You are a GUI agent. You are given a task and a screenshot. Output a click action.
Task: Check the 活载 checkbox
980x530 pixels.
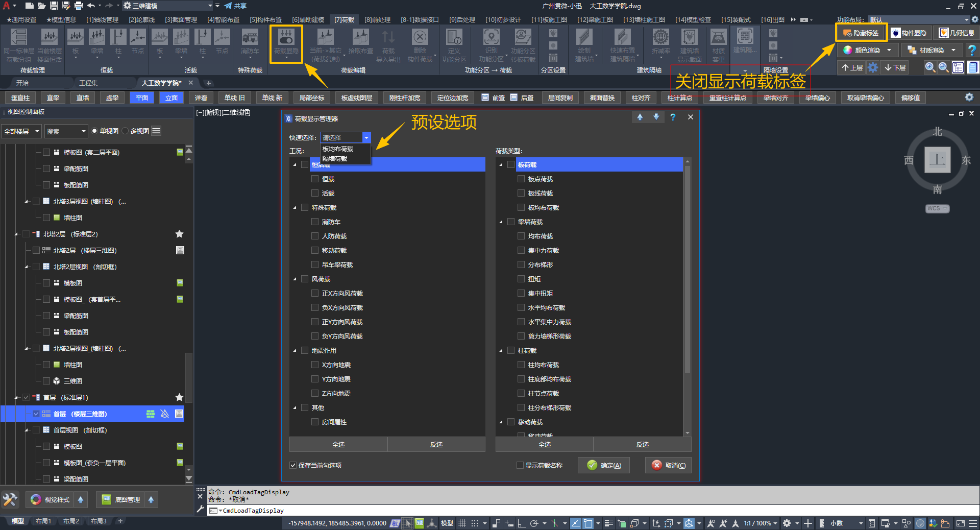315,193
